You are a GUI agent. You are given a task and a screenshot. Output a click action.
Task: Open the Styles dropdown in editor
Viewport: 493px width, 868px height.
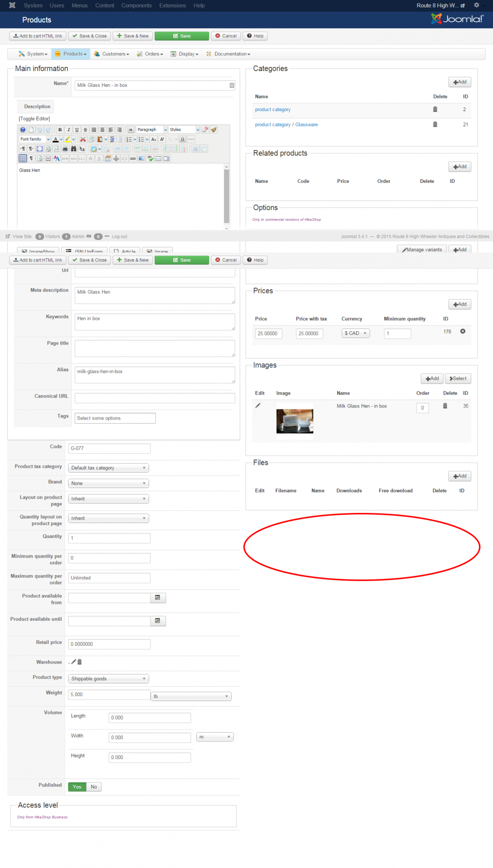(x=184, y=130)
